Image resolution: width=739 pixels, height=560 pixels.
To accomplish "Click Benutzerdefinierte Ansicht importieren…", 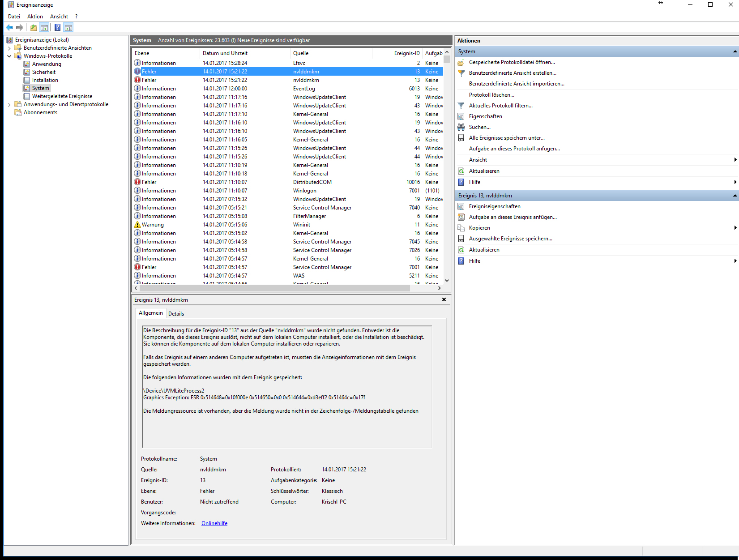I will [517, 84].
